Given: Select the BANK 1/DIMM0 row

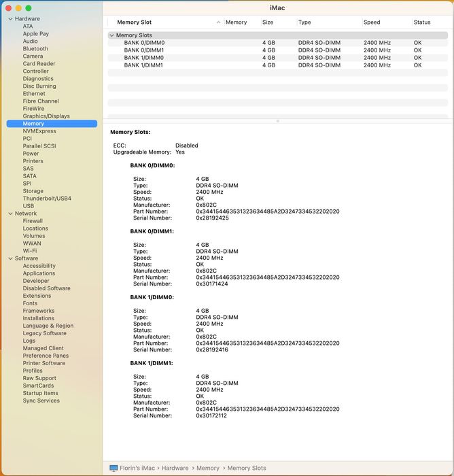Looking at the screenshot, I should click(x=278, y=58).
